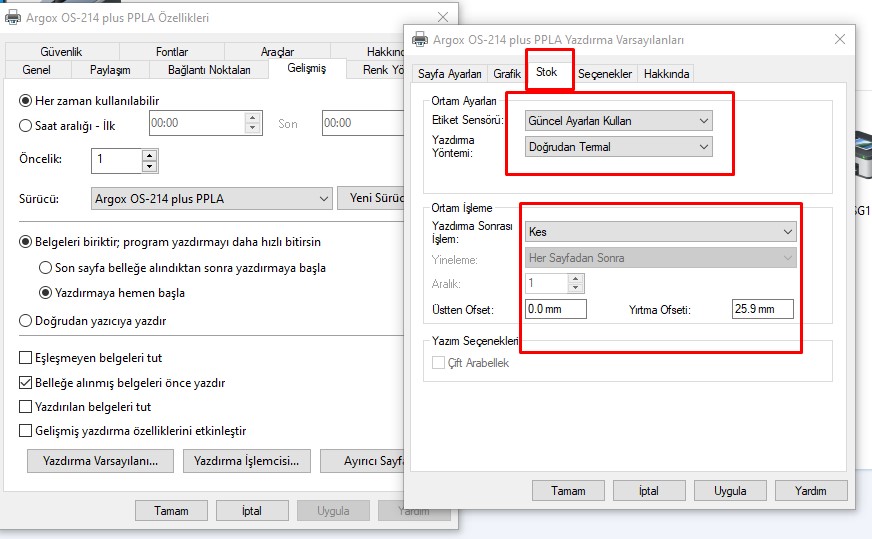The image size is (872, 539).
Task: Click Uygula in Yazdırma Varsayılanları dialog
Action: pyautogui.click(x=730, y=491)
